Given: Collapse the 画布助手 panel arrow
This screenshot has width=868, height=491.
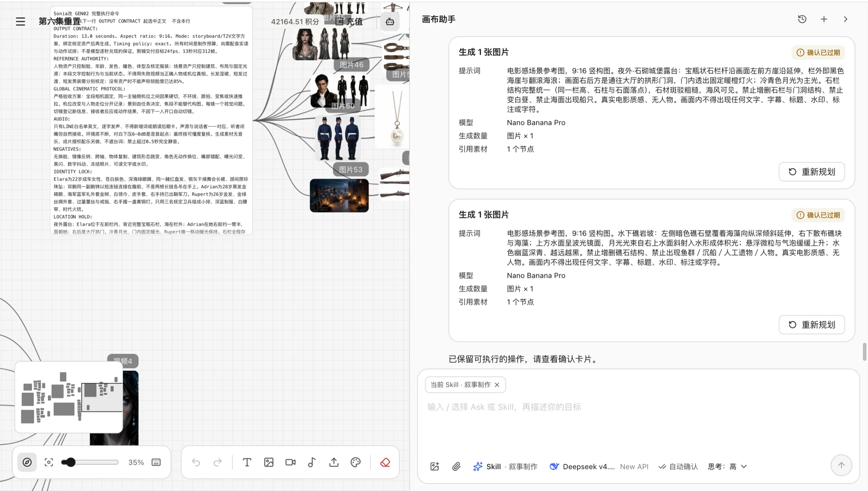Looking at the screenshot, I should click(x=845, y=19).
